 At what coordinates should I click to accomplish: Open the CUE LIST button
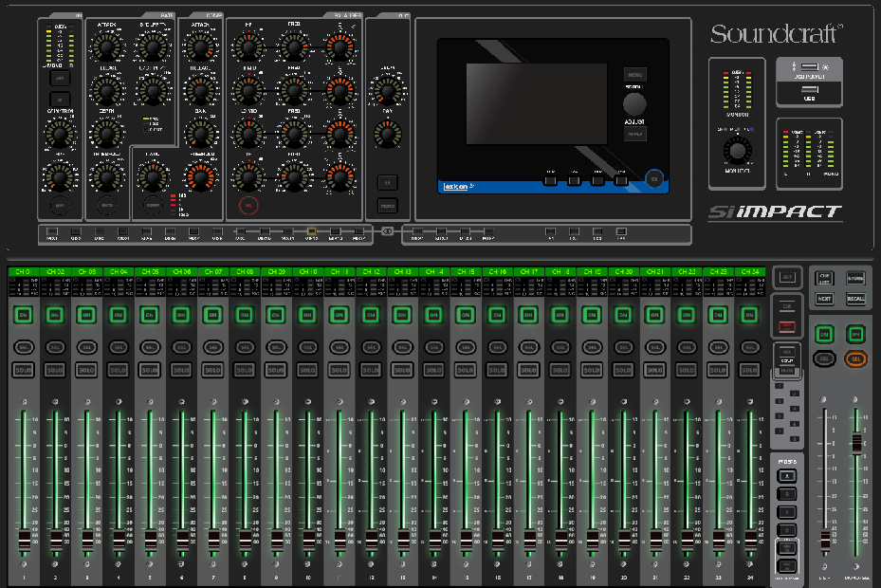pos(824,278)
